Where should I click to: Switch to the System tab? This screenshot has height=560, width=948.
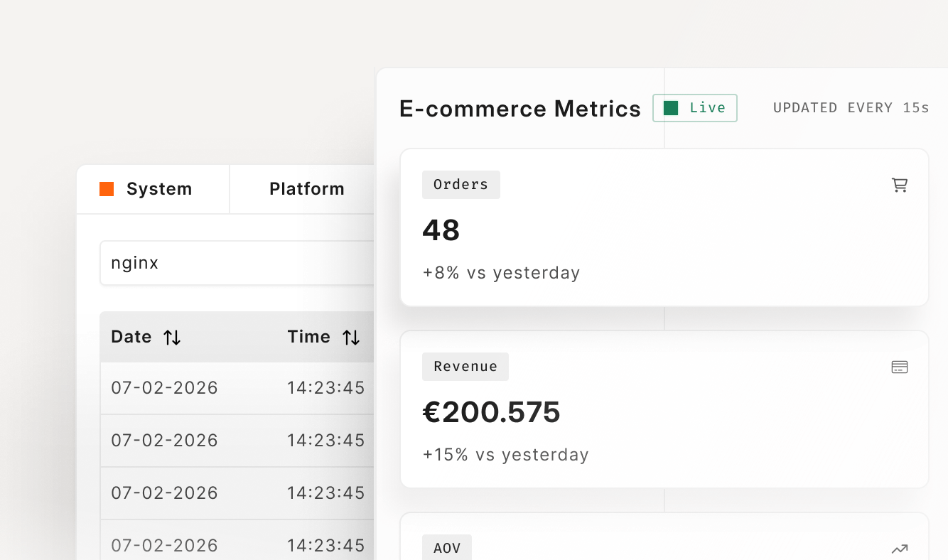coord(153,189)
